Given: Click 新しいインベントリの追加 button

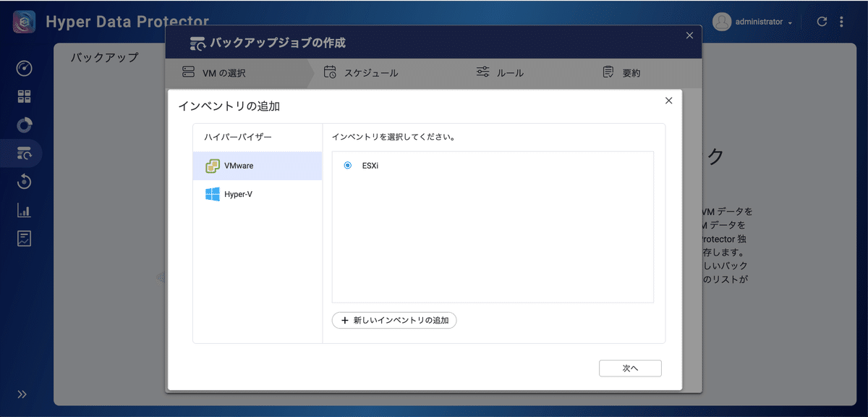Looking at the screenshot, I should click(394, 320).
